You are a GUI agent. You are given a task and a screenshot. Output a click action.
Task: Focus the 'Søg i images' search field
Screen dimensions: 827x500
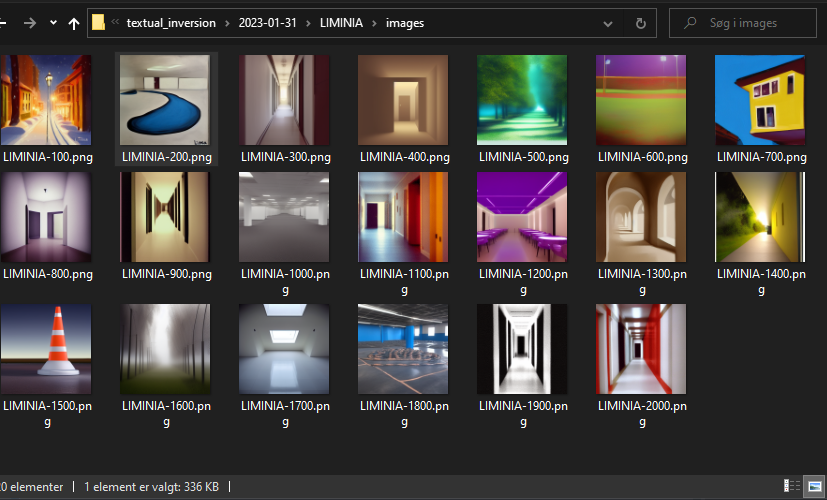[x=743, y=23]
